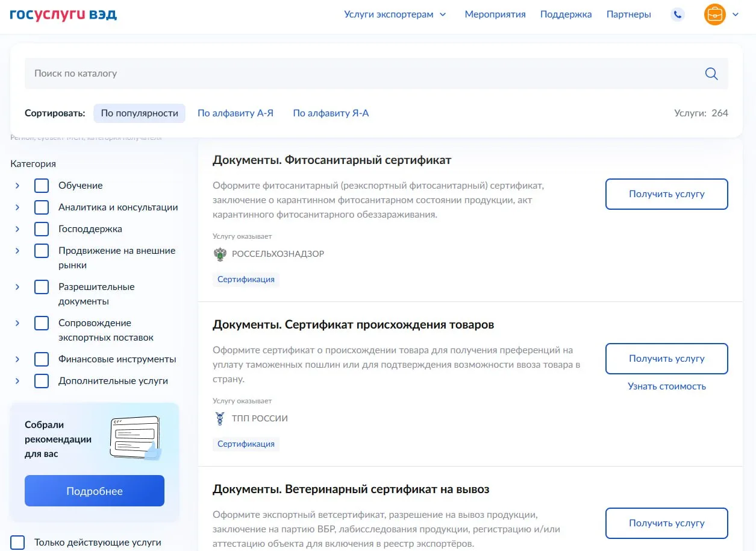This screenshot has width=756, height=551.
Task: Click Получить услугу for Сертификат происхождения товаров
Action: (x=667, y=359)
